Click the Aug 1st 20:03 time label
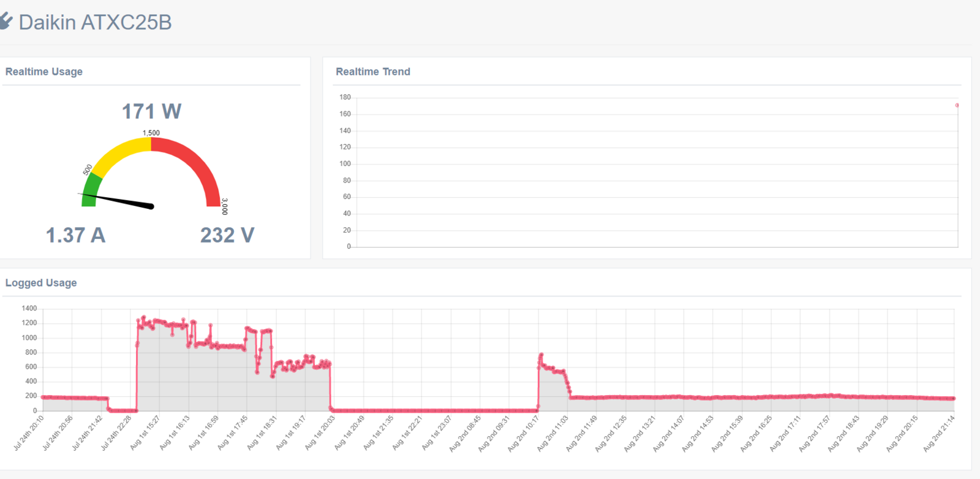Screen dimensions: 980x479 pos(320,433)
